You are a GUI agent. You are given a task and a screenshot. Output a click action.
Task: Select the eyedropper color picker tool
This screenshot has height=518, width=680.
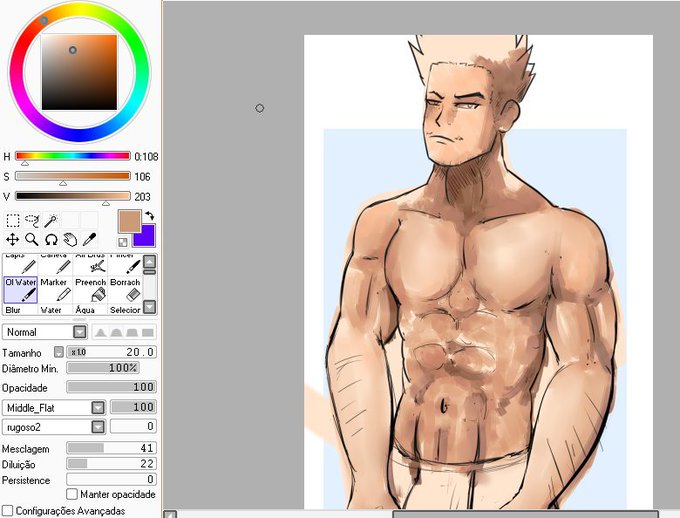pyautogui.click(x=89, y=239)
